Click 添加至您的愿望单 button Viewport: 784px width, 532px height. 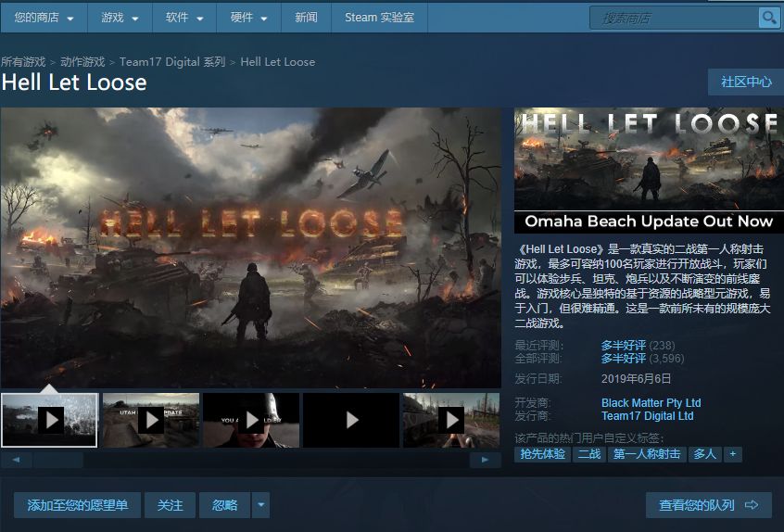[78, 505]
